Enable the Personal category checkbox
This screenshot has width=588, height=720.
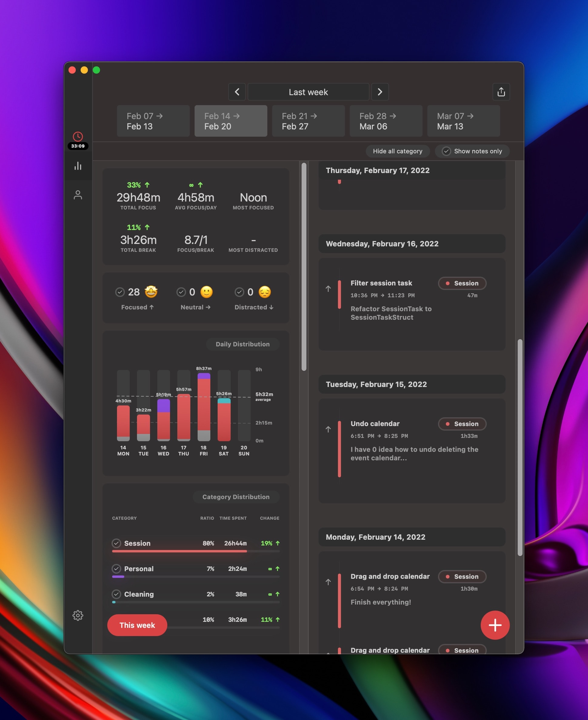coord(117,569)
